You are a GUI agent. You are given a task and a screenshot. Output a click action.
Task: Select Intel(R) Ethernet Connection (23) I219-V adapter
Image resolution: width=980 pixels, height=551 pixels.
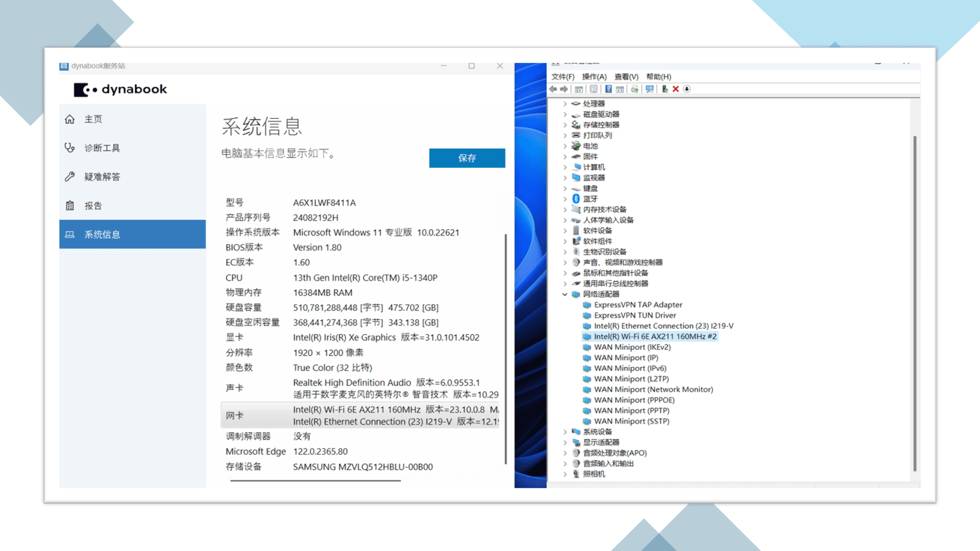663,326
